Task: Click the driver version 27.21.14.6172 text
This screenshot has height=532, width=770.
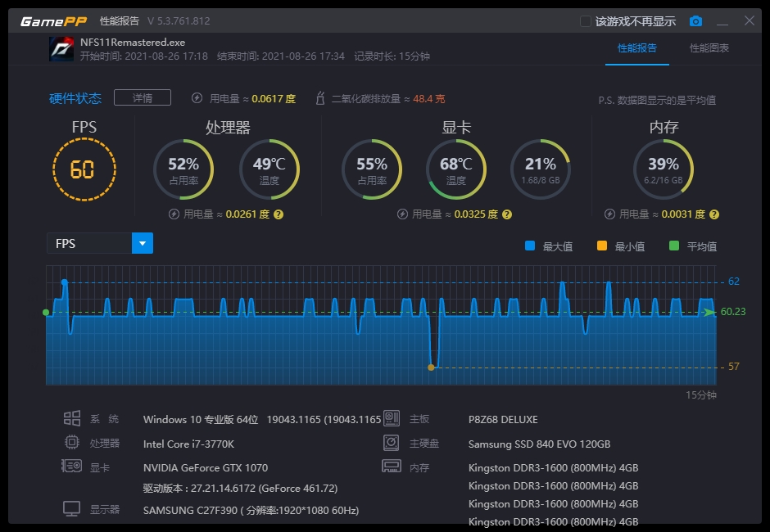Action: 240,489
